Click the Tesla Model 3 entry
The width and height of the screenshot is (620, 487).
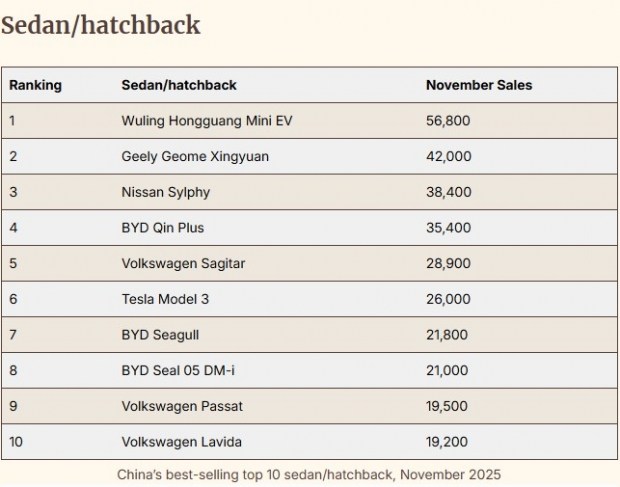tap(165, 299)
